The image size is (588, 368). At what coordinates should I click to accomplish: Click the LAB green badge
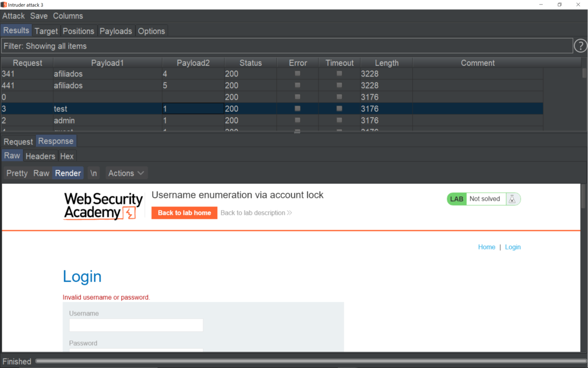coord(457,199)
